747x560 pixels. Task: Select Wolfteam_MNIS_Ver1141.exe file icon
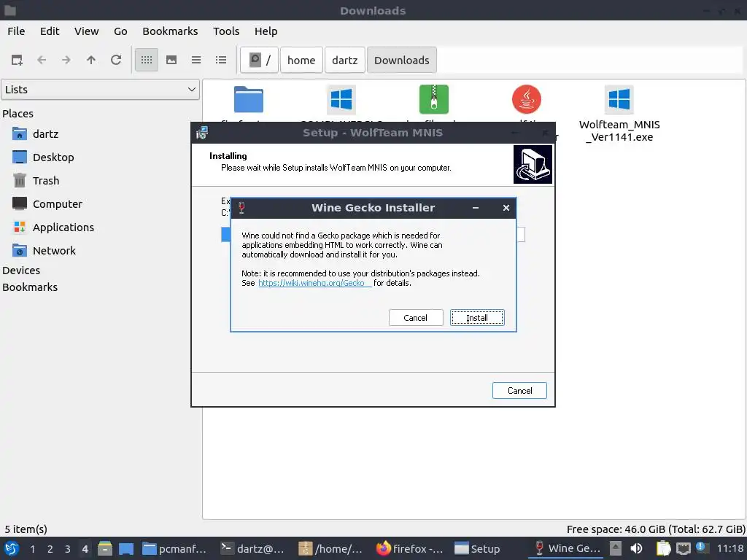pos(619,99)
